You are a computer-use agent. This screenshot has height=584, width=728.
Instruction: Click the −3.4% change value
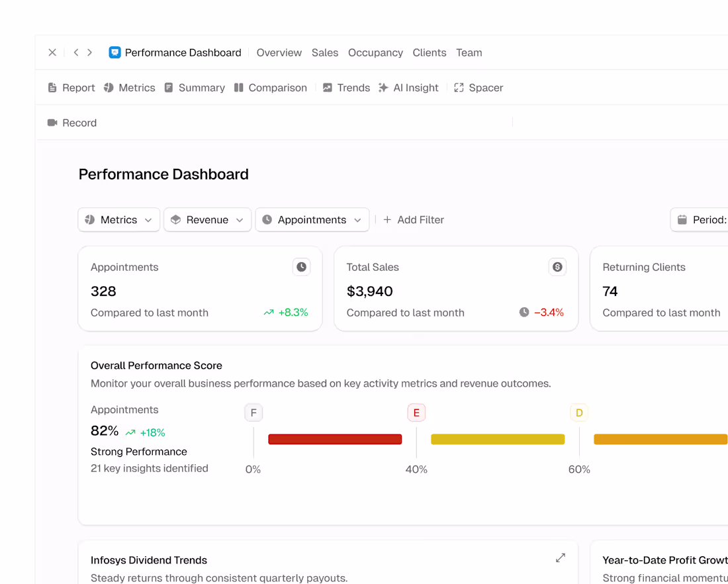tap(549, 313)
